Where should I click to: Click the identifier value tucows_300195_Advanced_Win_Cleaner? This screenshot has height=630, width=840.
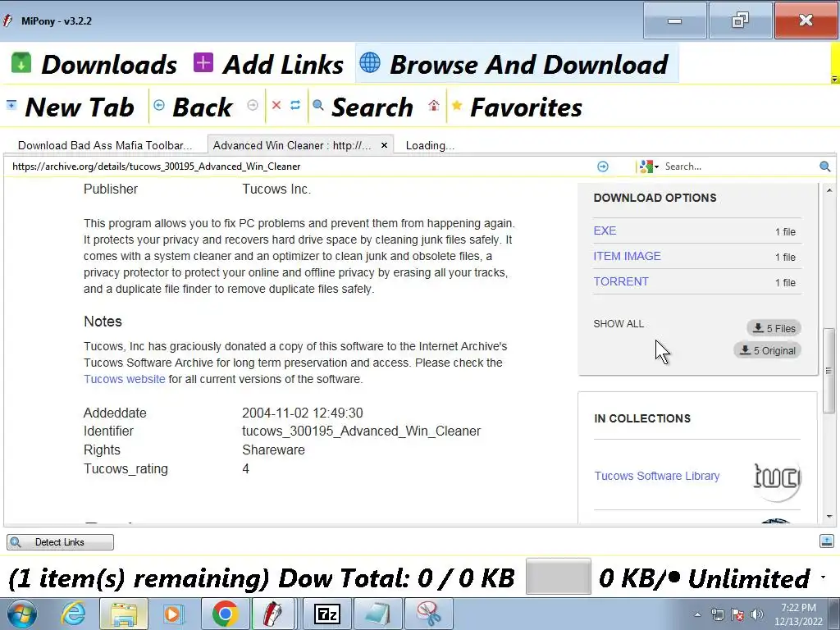coord(362,431)
